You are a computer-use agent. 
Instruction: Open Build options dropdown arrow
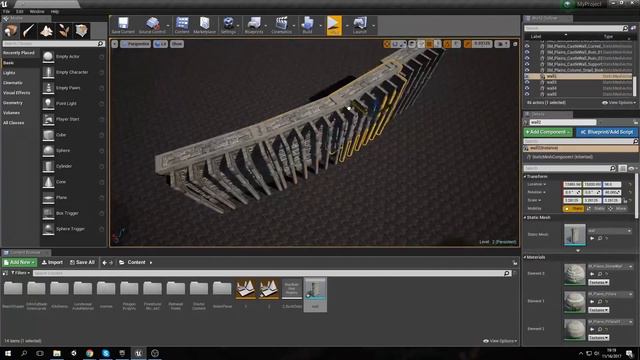point(320,25)
